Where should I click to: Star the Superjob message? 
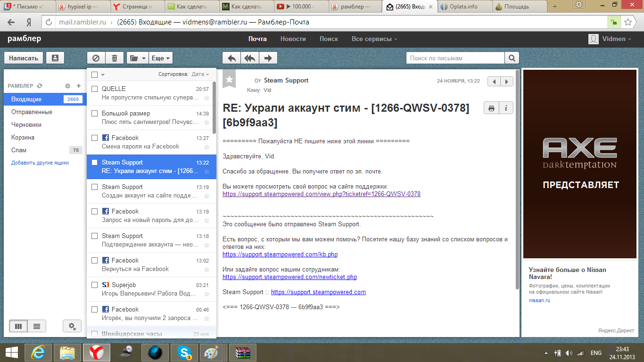click(x=206, y=294)
